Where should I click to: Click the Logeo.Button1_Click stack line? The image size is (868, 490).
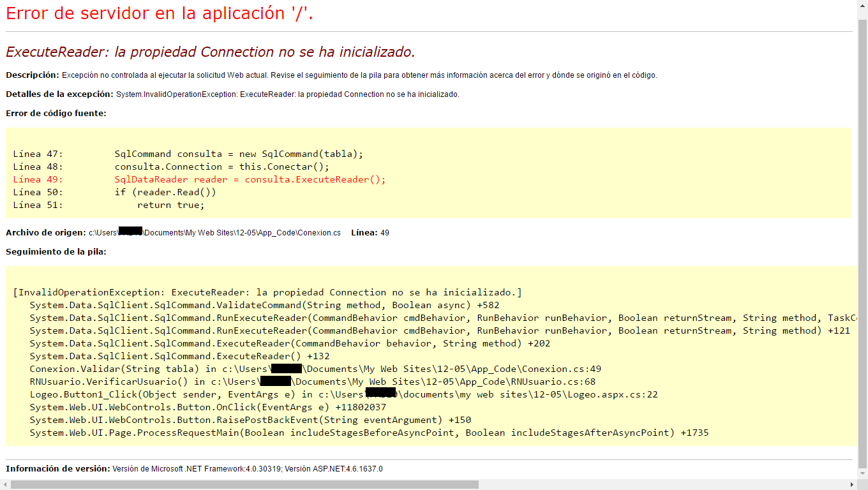[x=343, y=394]
